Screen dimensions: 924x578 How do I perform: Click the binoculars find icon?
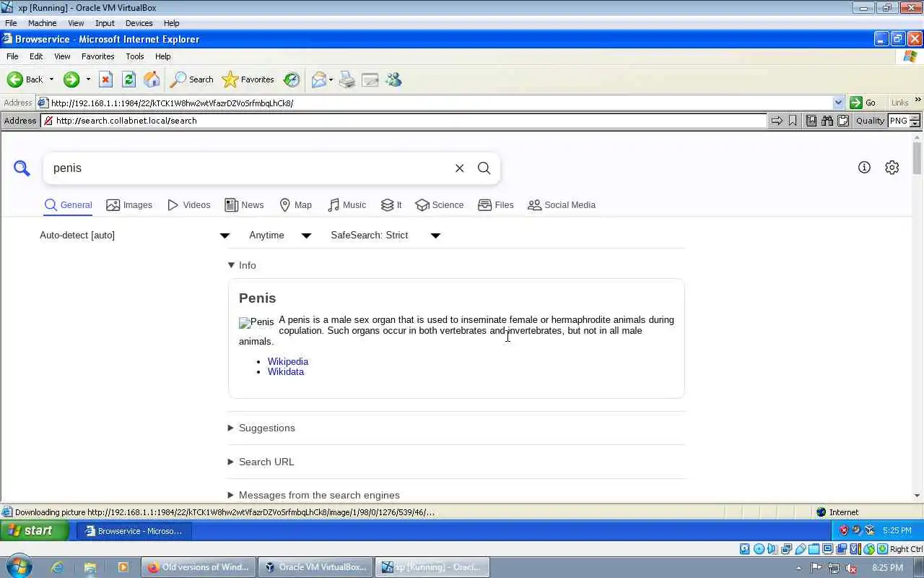(827, 121)
